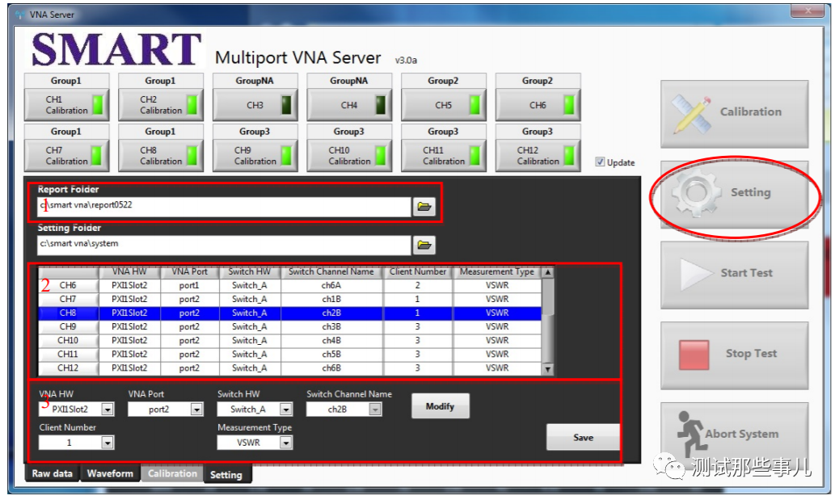Click the Setting gear icon

(x=697, y=192)
